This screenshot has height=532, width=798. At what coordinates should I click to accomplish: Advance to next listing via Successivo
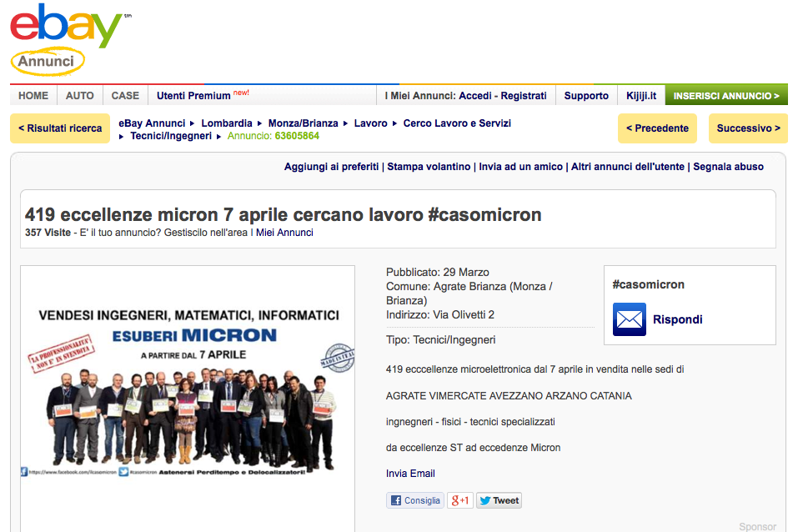coord(750,128)
